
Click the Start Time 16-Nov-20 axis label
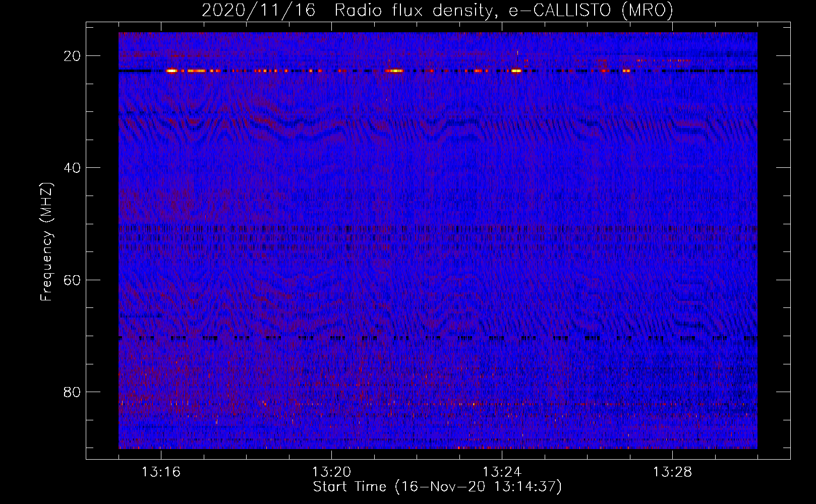point(437,487)
